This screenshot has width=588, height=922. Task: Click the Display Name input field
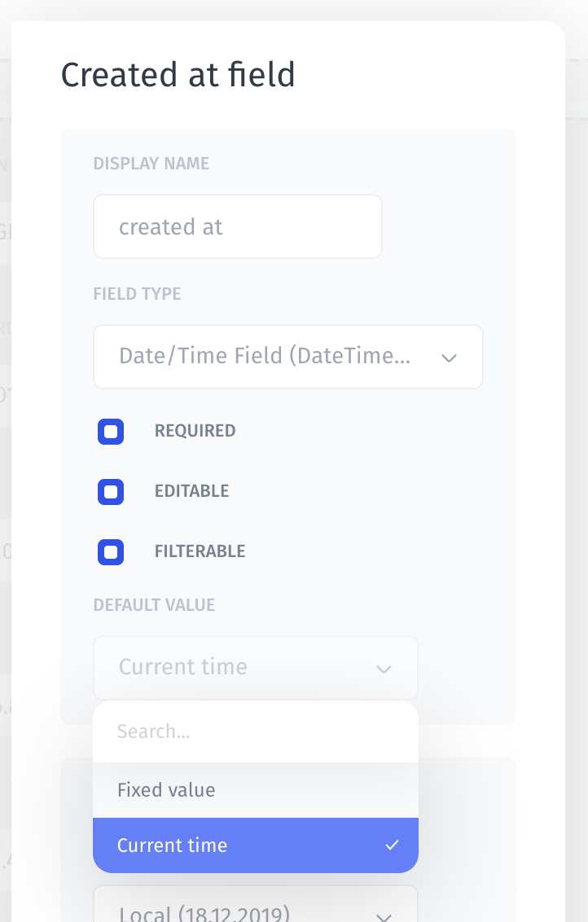pyautogui.click(x=237, y=226)
